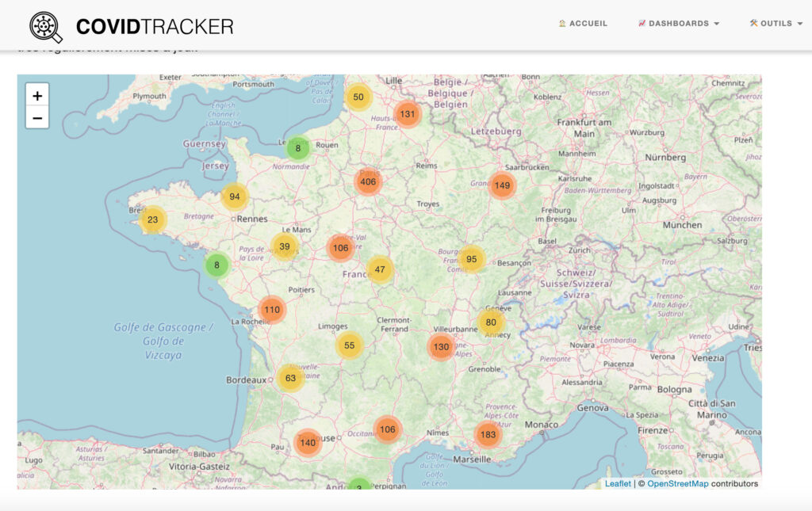The width and height of the screenshot is (812, 511).
Task: Click the 23 cluster near Brest
Action: [152, 219]
